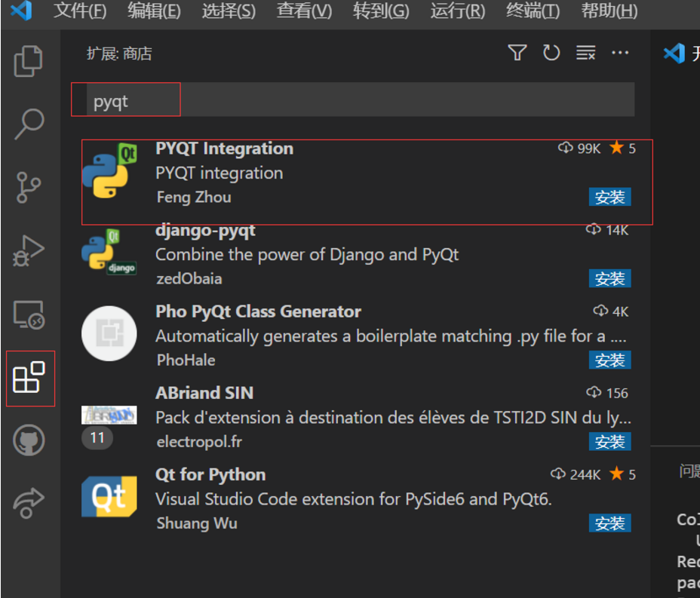The image size is (700, 598).
Task: Open PYQT Integration extension title
Action: pos(225,148)
